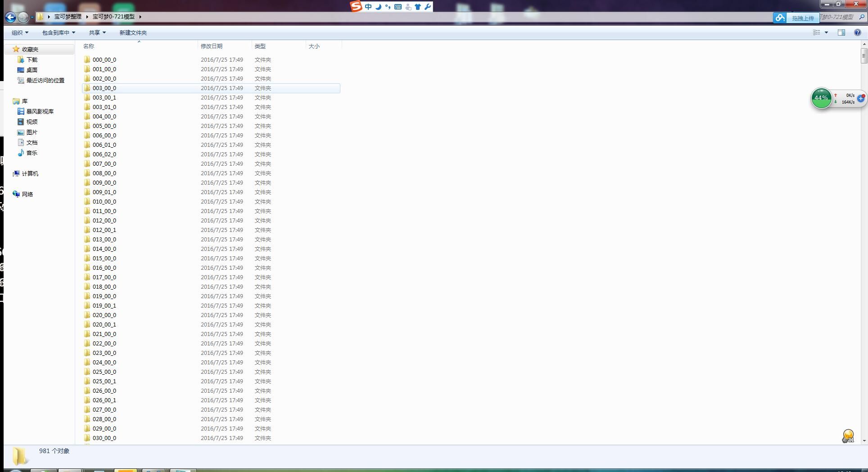Click the Baidu cloud upload icon
Viewport: 868px width, 472px height.
tap(780, 18)
